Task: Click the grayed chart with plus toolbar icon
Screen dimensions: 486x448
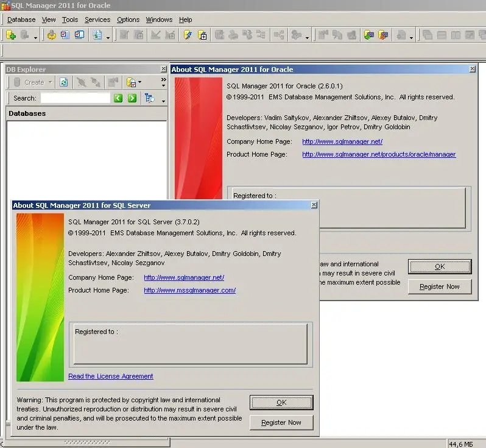Action: [170, 35]
